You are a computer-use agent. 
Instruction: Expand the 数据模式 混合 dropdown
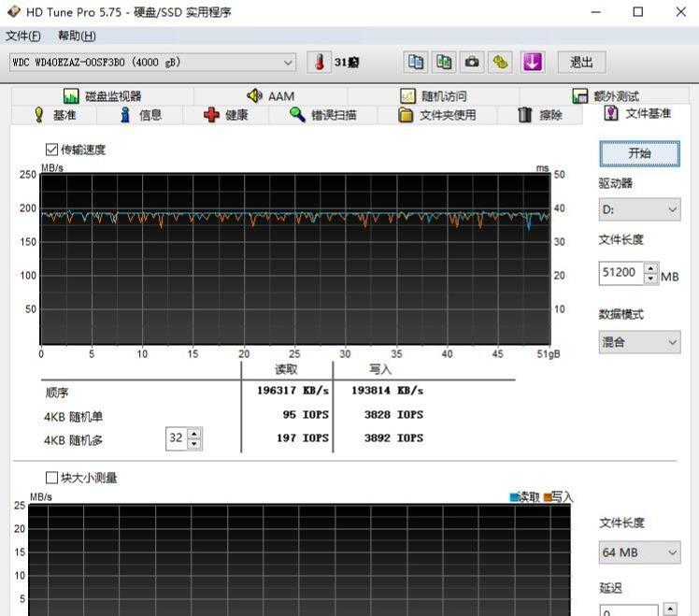tap(639, 342)
